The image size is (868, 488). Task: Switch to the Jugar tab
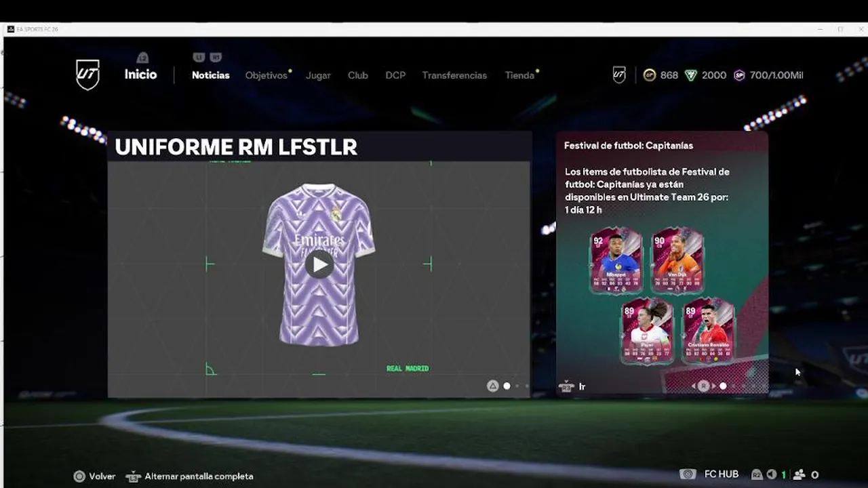[x=318, y=75]
